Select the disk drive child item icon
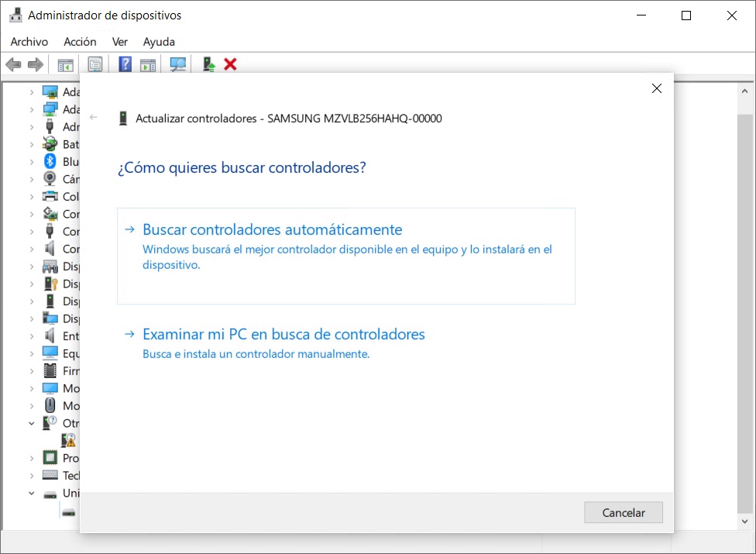This screenshot has width=756, height=554. (x=68, y=512)
